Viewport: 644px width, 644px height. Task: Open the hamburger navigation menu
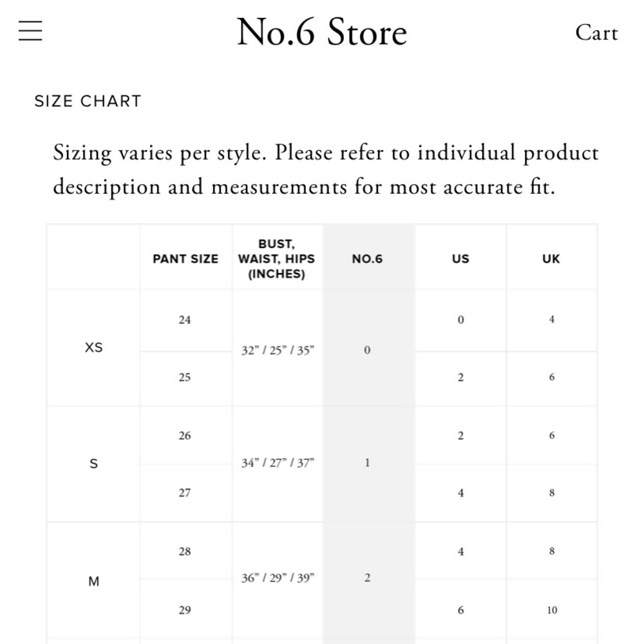coord(30,31)
